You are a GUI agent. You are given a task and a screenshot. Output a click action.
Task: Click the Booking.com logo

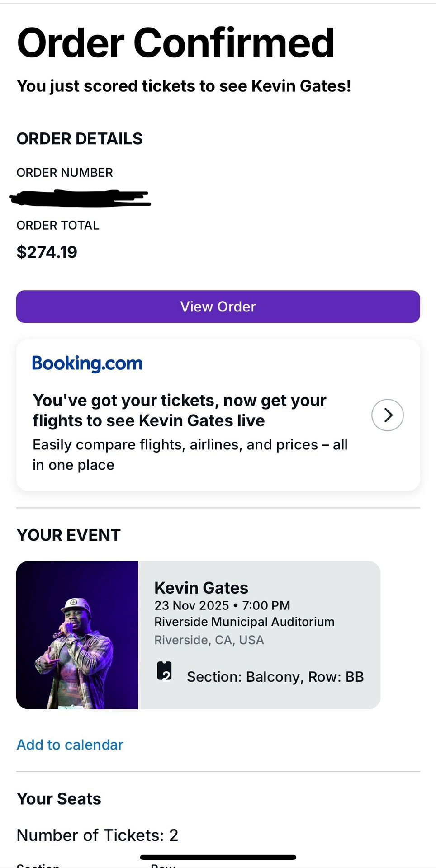point(87,363)
